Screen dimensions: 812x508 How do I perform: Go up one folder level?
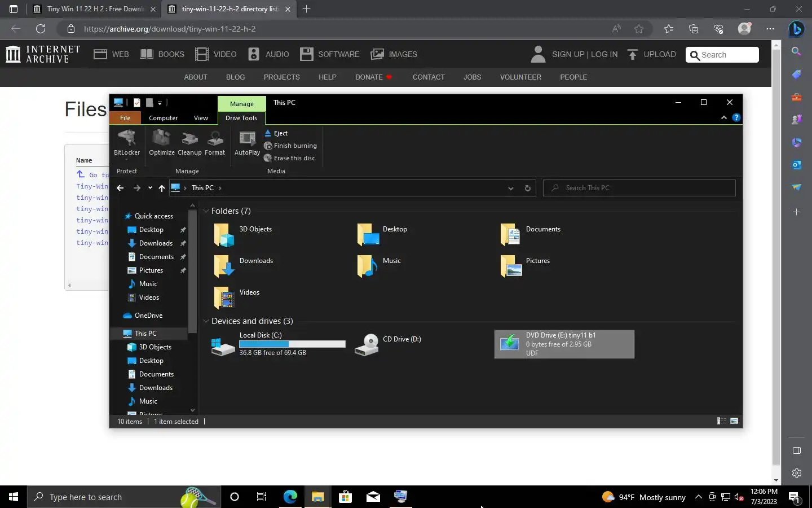161,188
